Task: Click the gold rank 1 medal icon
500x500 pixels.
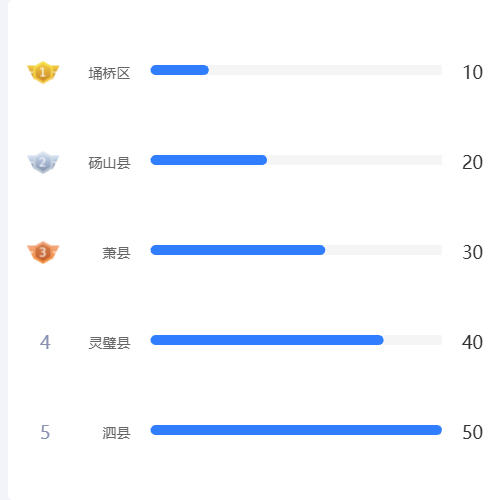Action: (x=43, y=72)
